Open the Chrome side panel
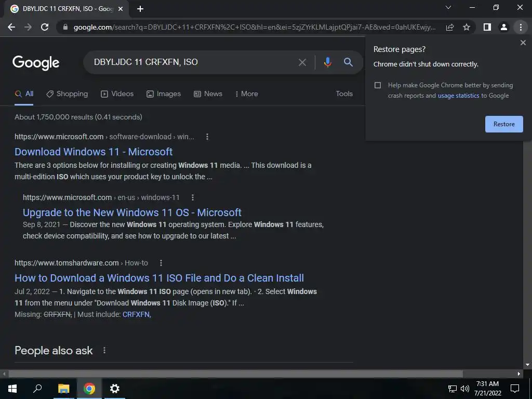 [x=487, y=27]
